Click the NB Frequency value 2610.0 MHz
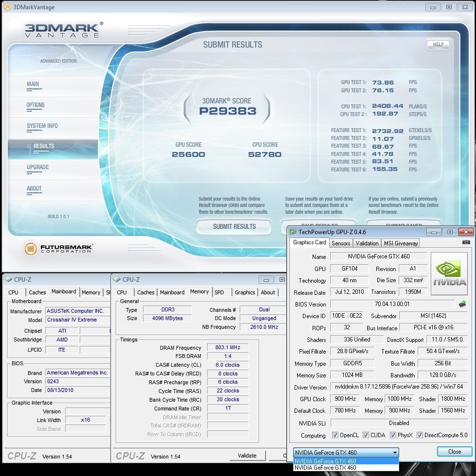The image size is (476, 476). coord(264,327)
